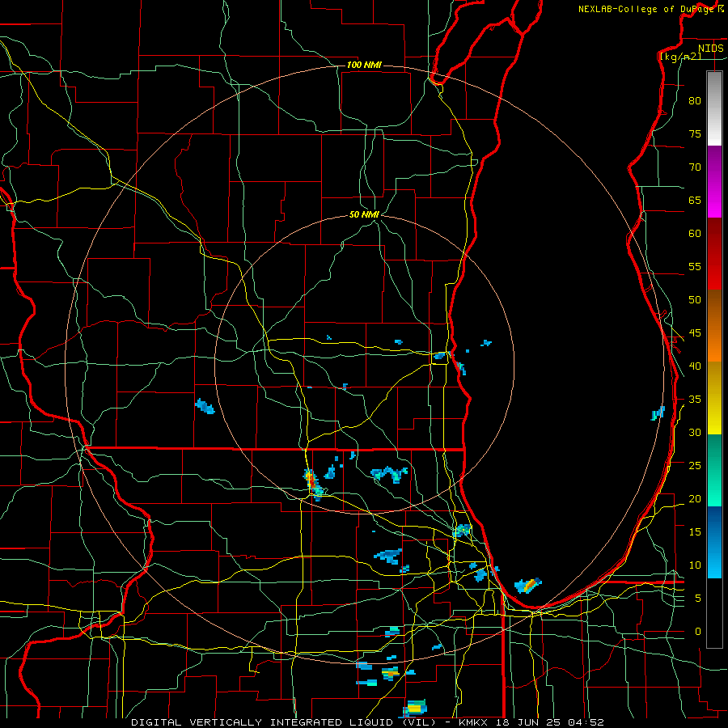Click the 40 value on the color scale
This screenshot has height=728, width=728.
pyautogui.click(x=695, y=366)
